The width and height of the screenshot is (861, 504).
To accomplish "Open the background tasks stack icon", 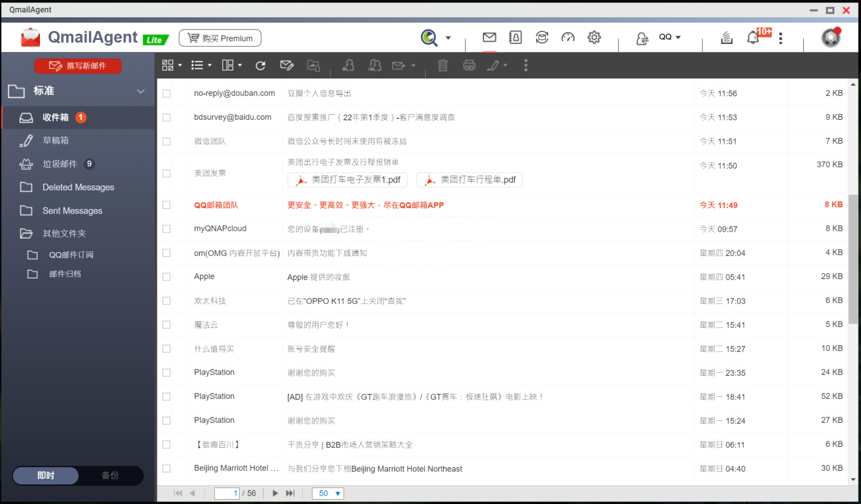I will click(726, 37).
